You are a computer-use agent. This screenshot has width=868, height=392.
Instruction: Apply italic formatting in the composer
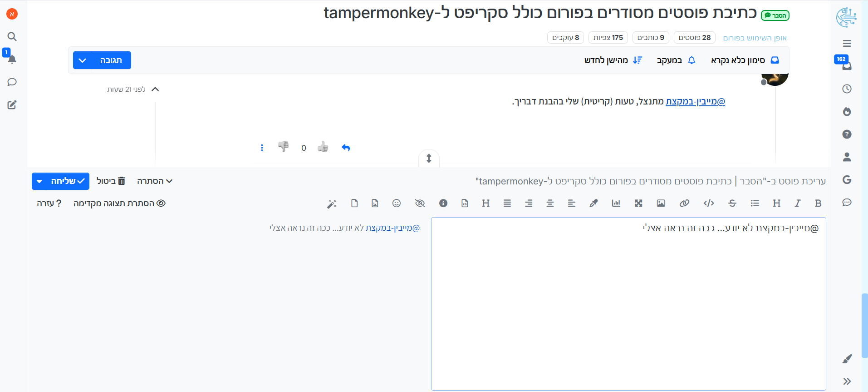798,203
